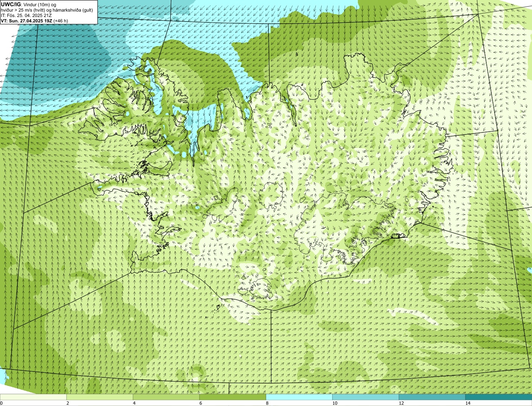Click the 12–14 m/s teal legend swatch
This screenshot has width=532, height=406.
[x=432, y=397]
